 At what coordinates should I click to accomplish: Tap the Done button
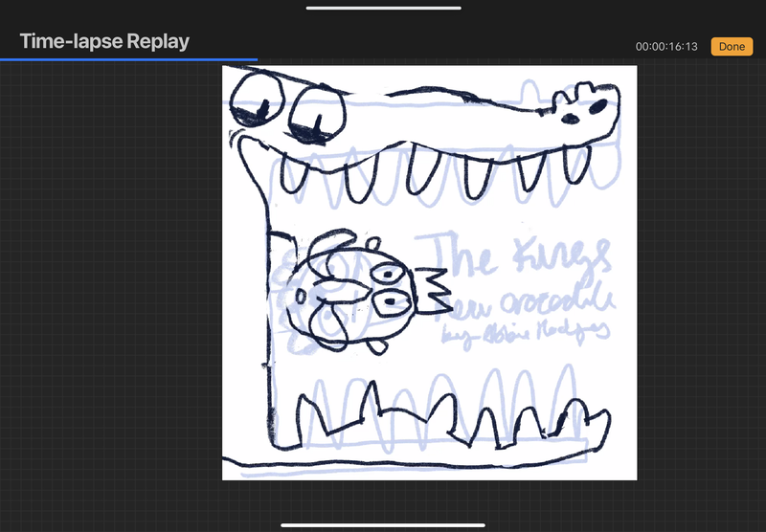click(732, 46)
